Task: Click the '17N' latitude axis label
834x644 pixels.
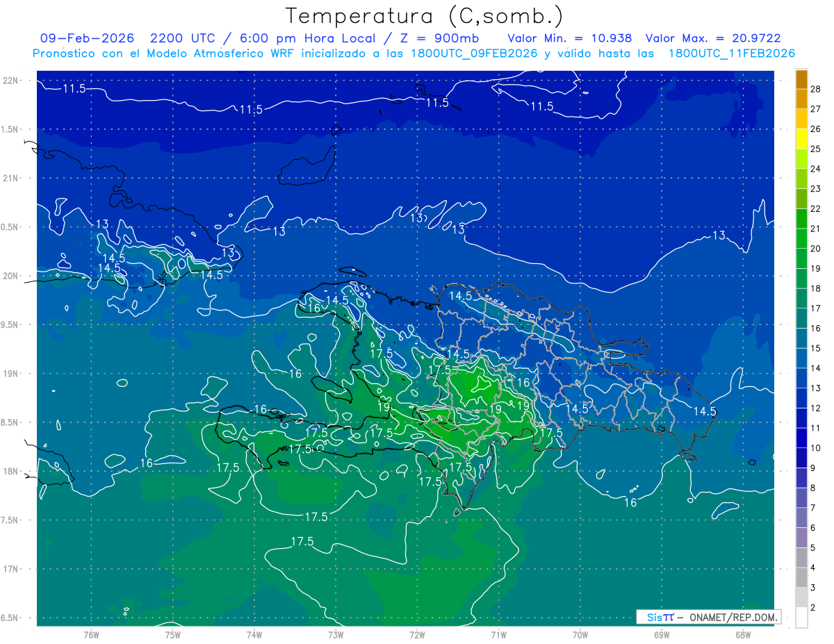Action: coord(10,569)
